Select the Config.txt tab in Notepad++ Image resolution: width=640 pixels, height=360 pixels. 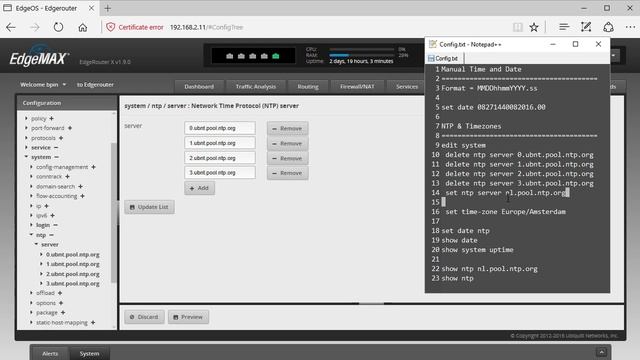(x=444, y=58)
